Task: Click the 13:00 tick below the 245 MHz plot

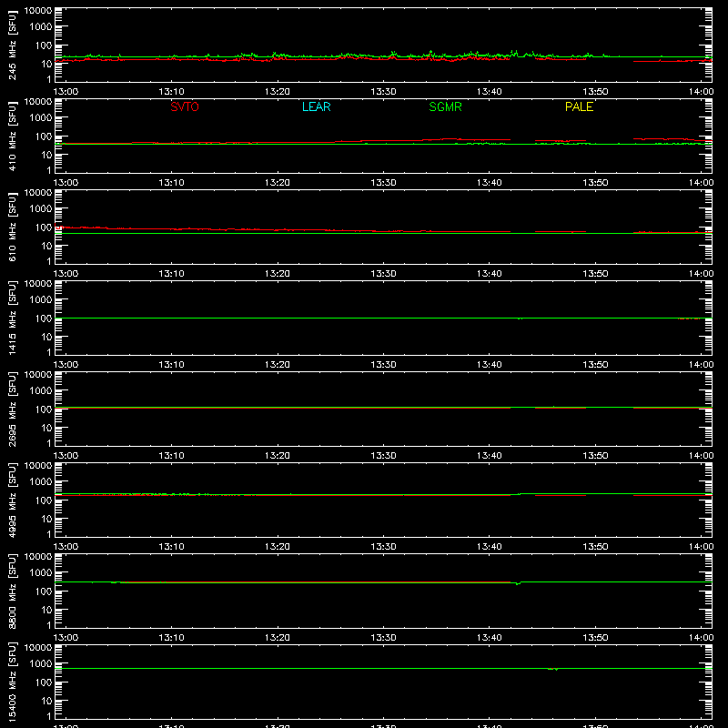Action: (x=66, y=92)
